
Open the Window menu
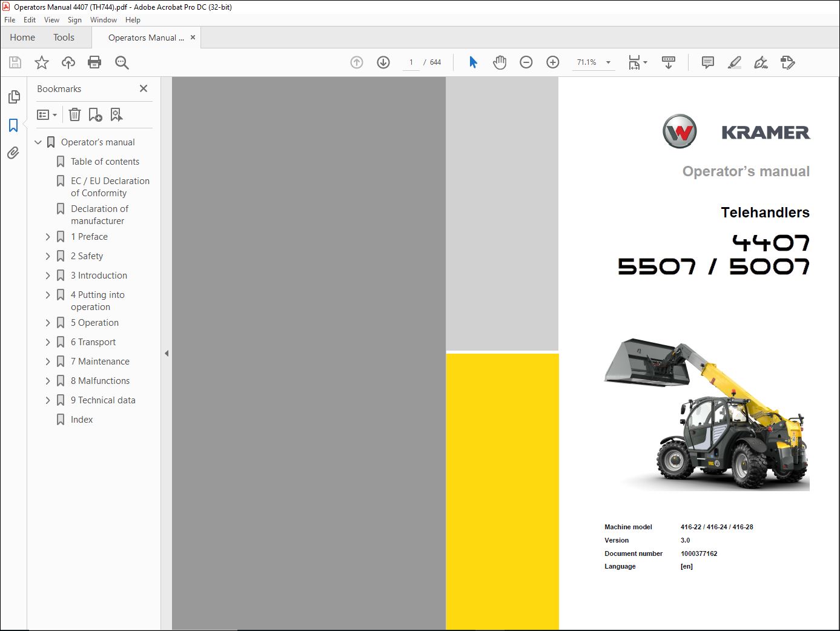(x=104, y=20)
